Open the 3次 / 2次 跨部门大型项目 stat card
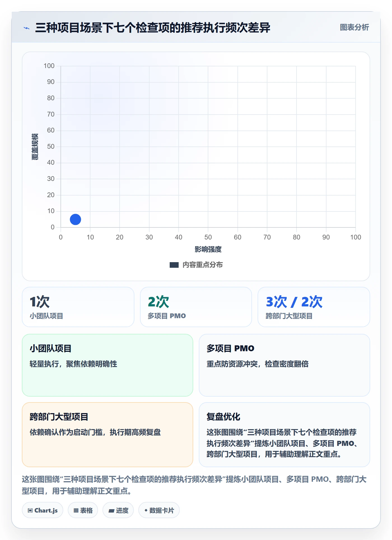Viewport: 392px width, 540px height. pyautogui.click(x=314, y=307)
